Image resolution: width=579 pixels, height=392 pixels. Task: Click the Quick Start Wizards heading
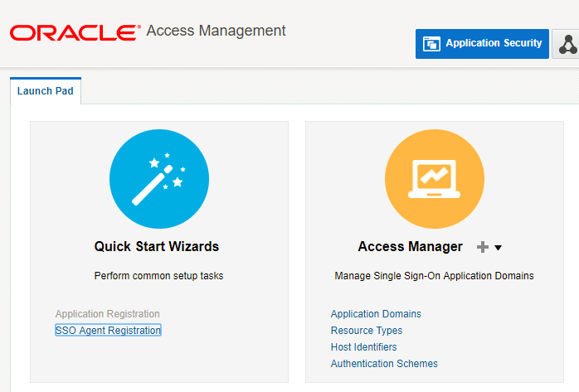157,246
